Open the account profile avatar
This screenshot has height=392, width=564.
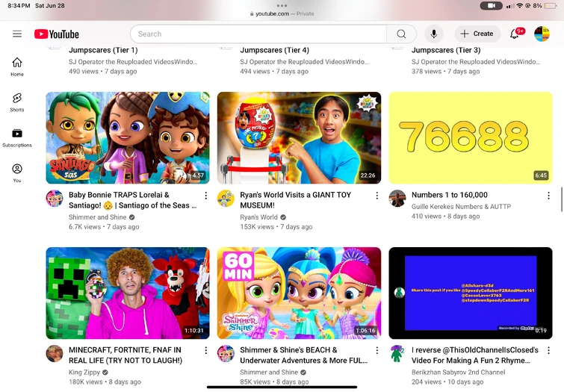tap(542, 34)
